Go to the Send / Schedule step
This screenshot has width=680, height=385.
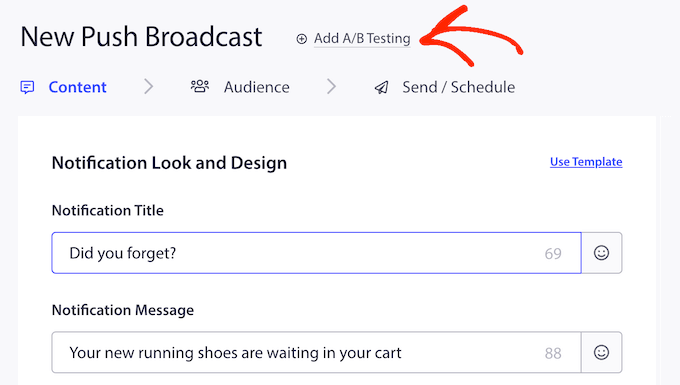pos(458,87)
